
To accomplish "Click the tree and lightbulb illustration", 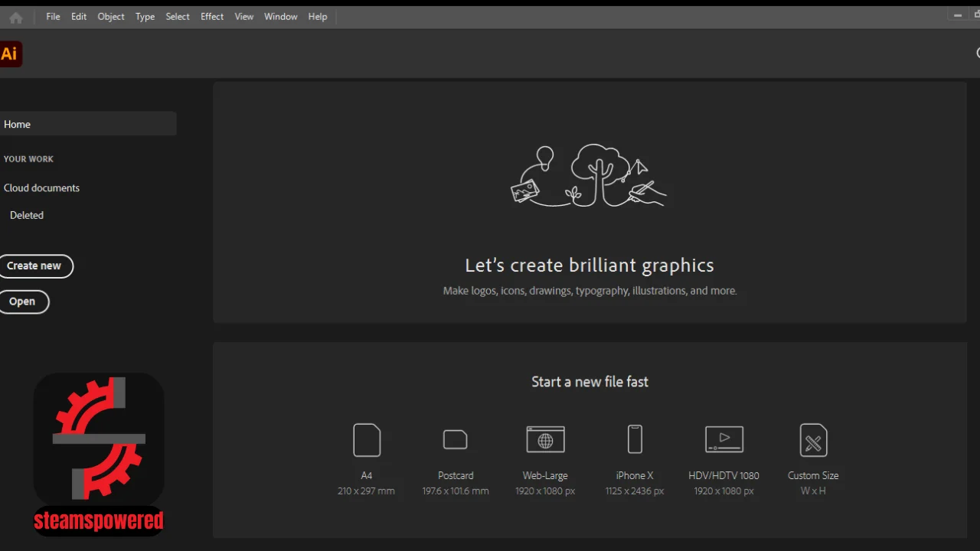I will coord(589,175).
